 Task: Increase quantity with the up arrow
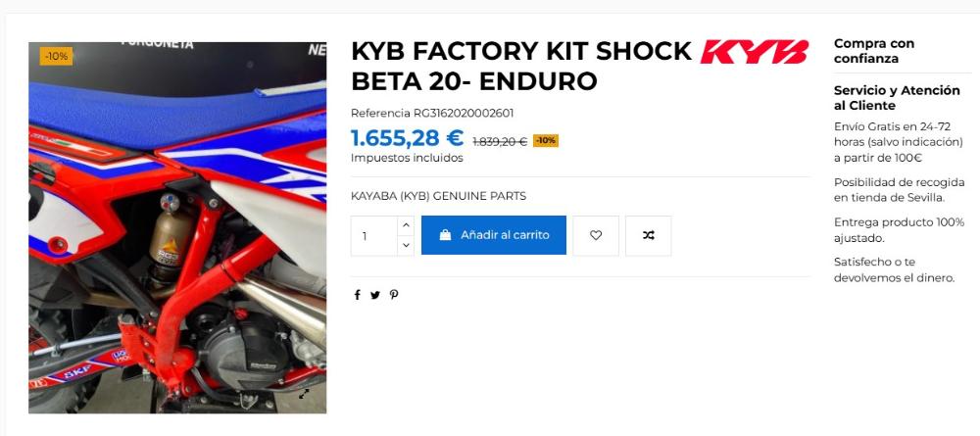point(406,225)
